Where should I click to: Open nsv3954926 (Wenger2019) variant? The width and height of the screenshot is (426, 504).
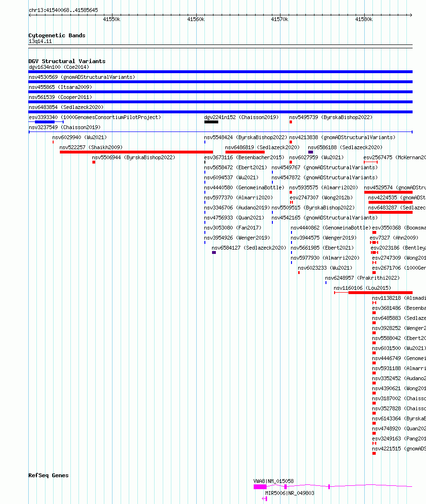(x=237, y=238)
